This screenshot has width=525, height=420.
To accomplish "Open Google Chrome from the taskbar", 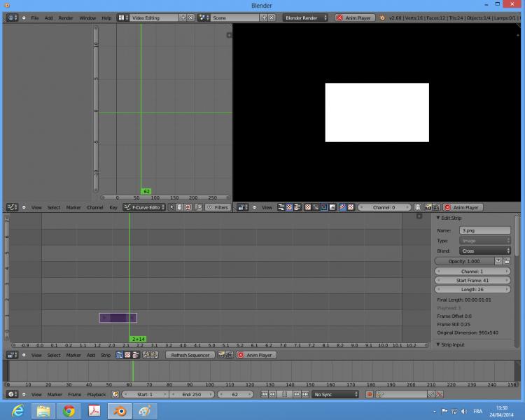I will (x=69, y=410).
